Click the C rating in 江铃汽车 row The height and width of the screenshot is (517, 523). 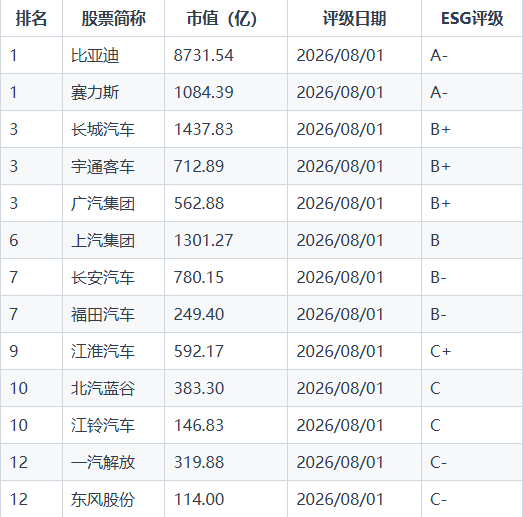pyautogui.click(x=435, y=426)
